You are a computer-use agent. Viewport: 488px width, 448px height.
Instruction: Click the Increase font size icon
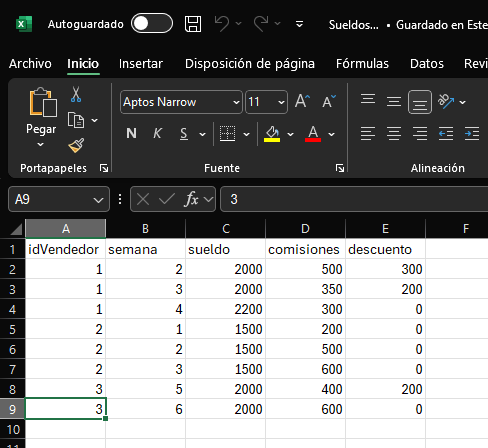[302, 101]
